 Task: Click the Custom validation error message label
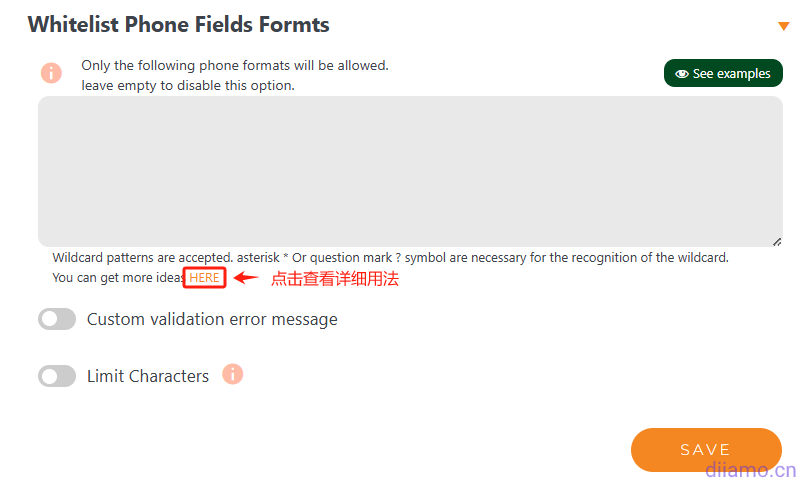coord(212,320)
